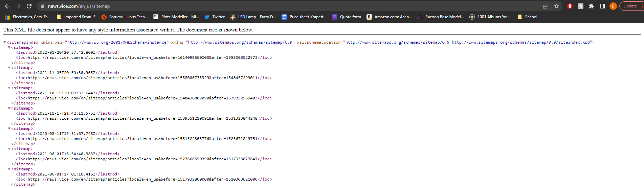Open the Quote form bookmark
Viewport: 644px width, 188px height.
(x=347, y=17)
